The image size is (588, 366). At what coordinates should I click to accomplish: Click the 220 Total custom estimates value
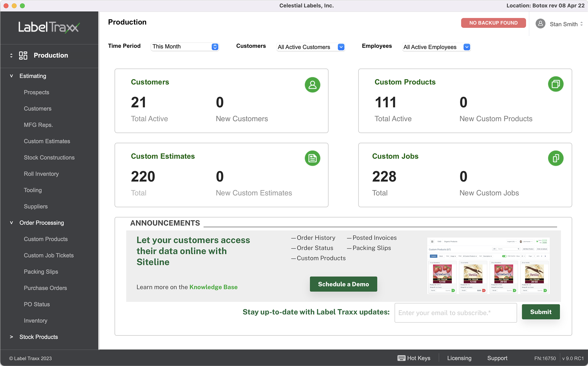click(143, 177)
